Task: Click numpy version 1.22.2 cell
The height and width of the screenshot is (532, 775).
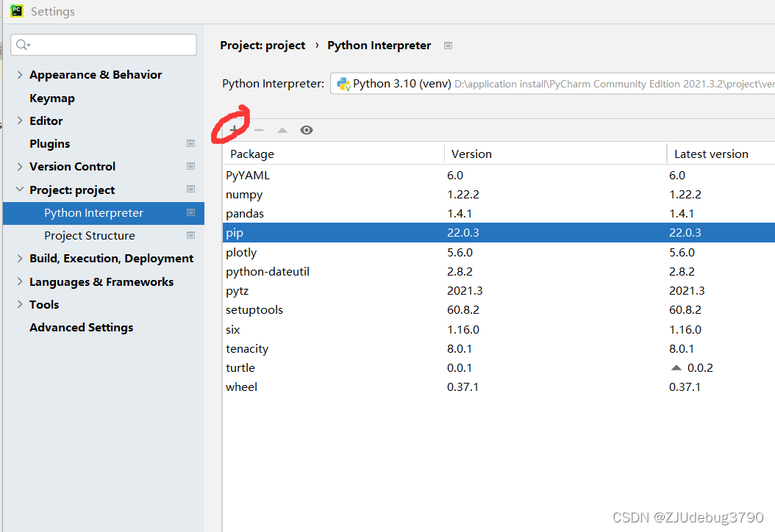Action: [463, 195]
